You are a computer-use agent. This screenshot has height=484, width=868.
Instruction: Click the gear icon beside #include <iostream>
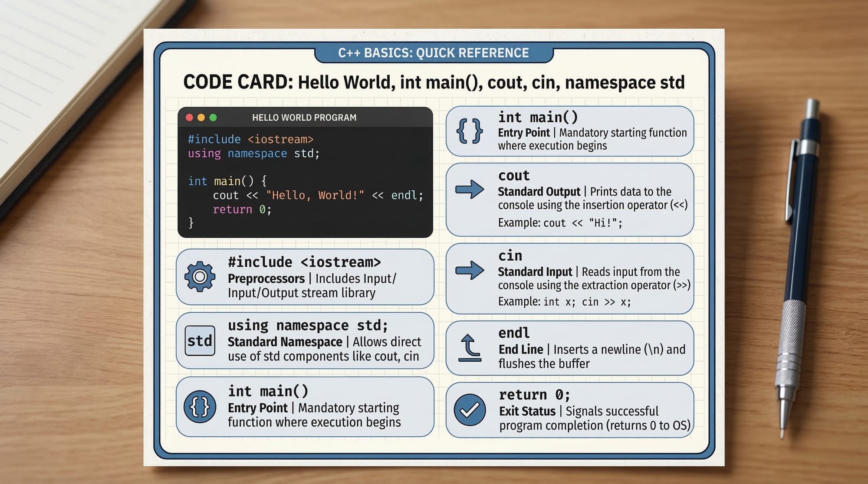pyautogui.click(x=200, y=276)
